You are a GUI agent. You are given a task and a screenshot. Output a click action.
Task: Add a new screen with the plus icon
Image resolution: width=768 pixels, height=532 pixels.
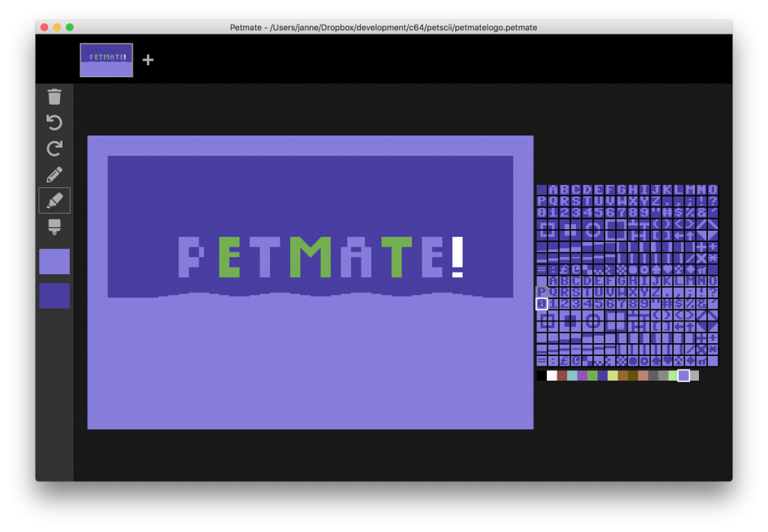click(148, 60)
